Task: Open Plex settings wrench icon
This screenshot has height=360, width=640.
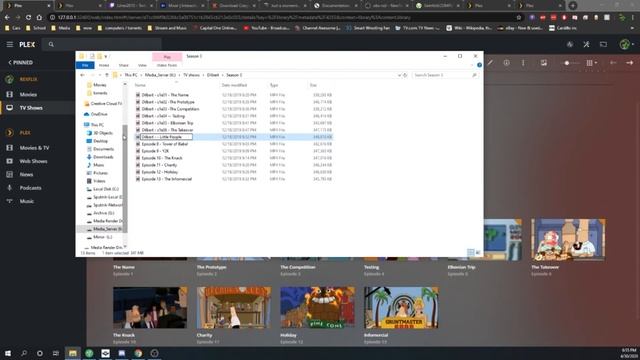Action: tap(587, 44)
